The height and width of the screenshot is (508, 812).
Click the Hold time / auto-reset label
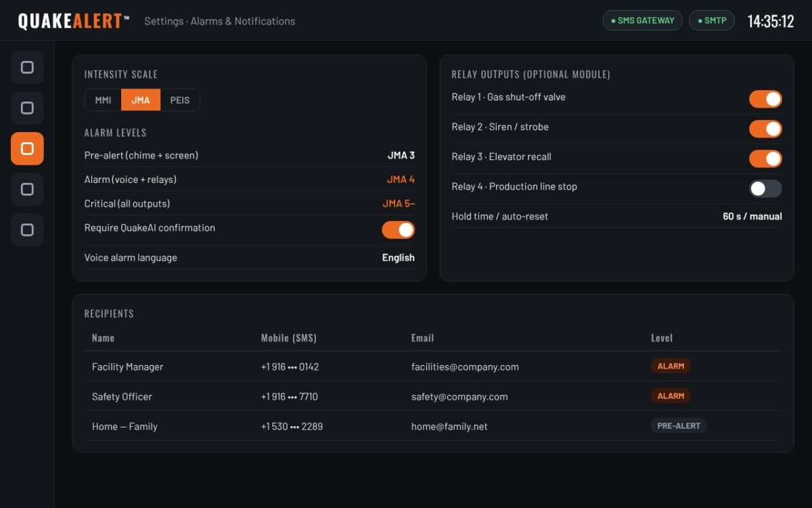click(500, 216)
